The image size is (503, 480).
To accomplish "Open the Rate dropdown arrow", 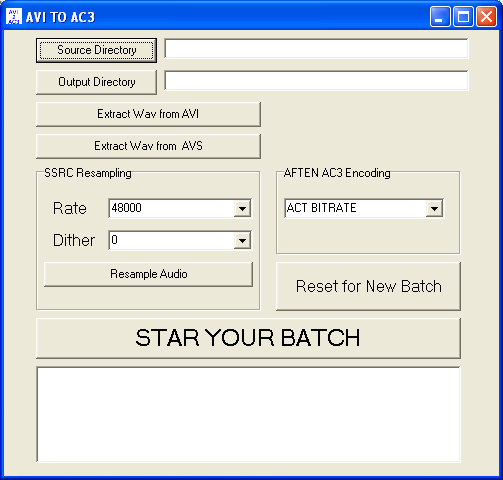I will (x=242, y=209).
